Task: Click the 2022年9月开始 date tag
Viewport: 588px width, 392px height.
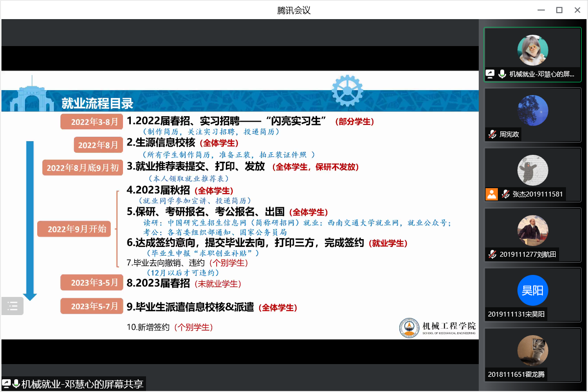Action: [74, 229]
